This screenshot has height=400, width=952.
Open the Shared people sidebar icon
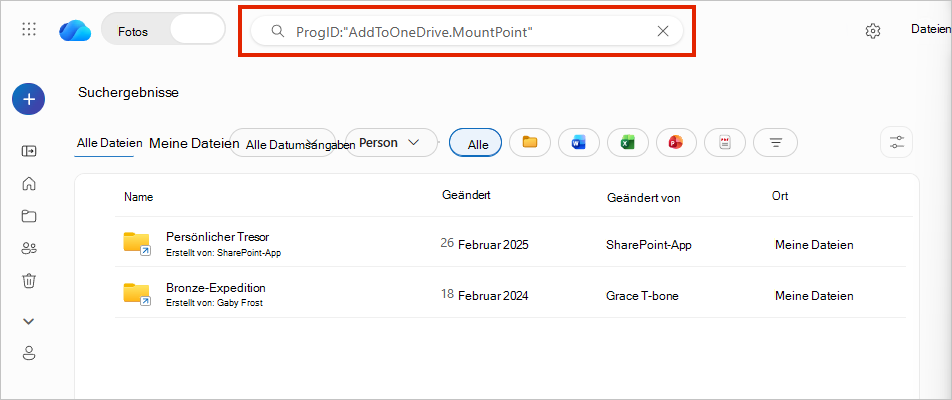29,248
